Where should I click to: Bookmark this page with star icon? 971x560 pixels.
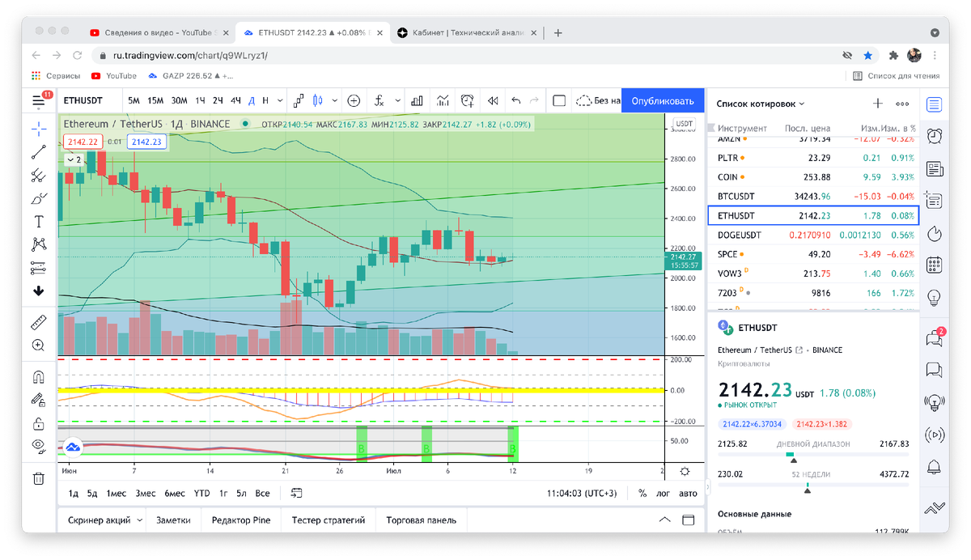point(868,56)
